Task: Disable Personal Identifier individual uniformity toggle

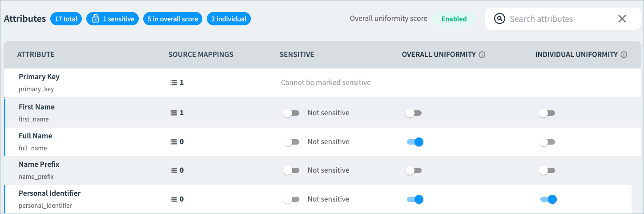Action: point(548,199)
